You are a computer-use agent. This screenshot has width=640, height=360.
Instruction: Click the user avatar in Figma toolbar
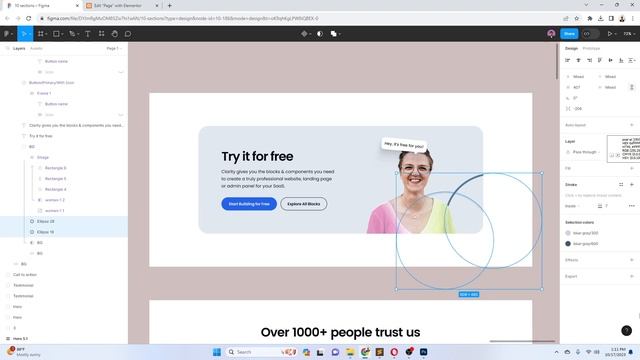(x=551, y=34)
